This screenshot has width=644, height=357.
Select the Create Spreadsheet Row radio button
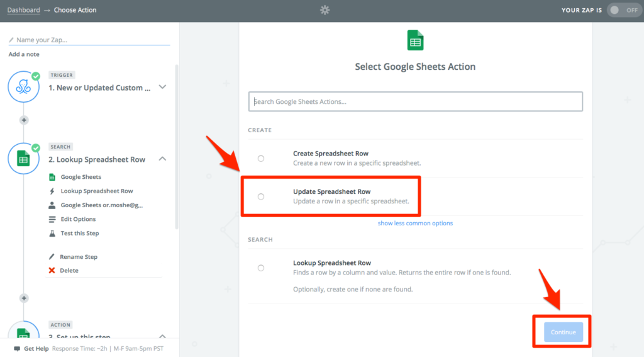pyautogui.click(x=261, y=158)
